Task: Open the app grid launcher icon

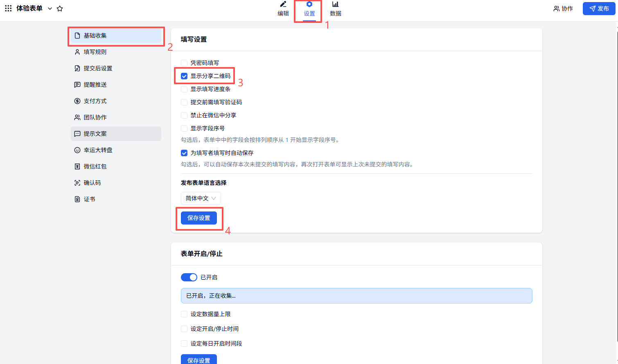Action: point(8,8)
